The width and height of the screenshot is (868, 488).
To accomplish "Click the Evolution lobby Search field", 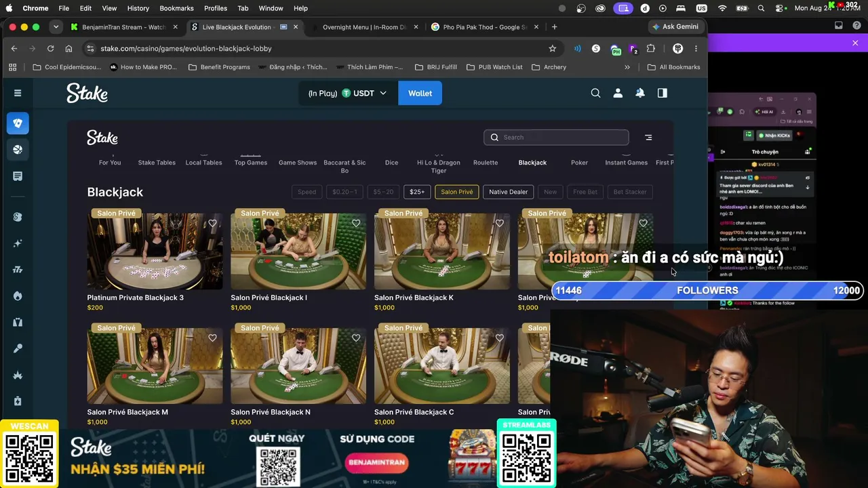I will tap(556, 138).
